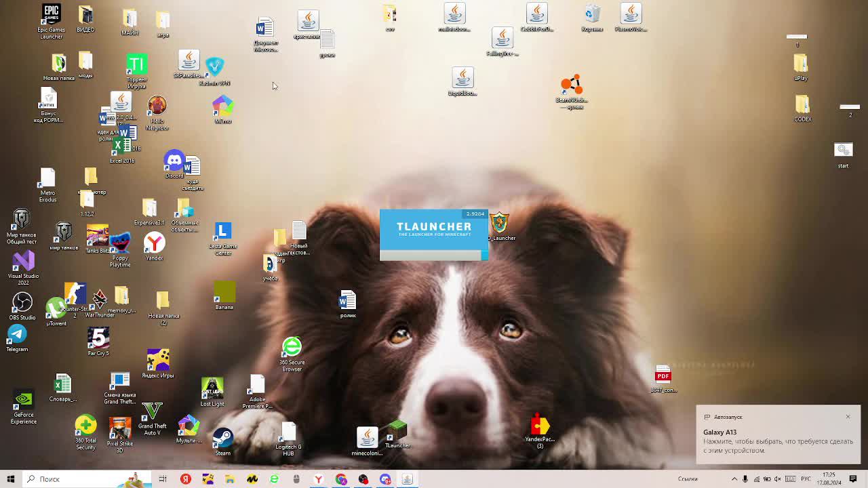
Task: Open the Banana desktop shortcut
Action: tap(224, 296)
